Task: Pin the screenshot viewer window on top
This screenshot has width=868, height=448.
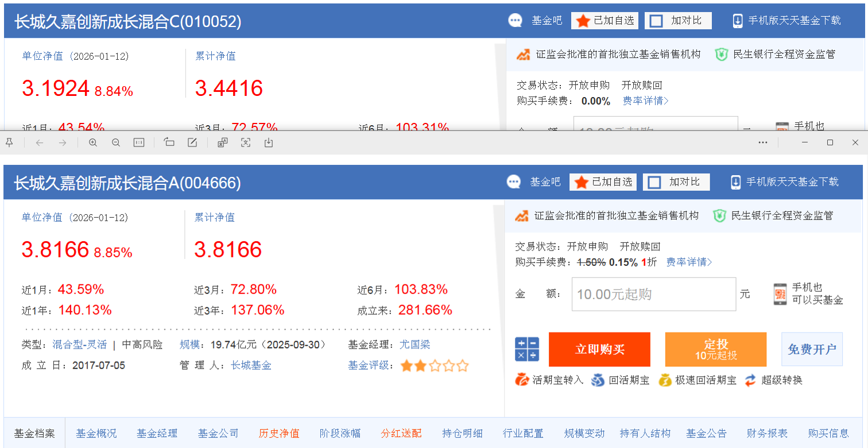Action: [9, 142]
